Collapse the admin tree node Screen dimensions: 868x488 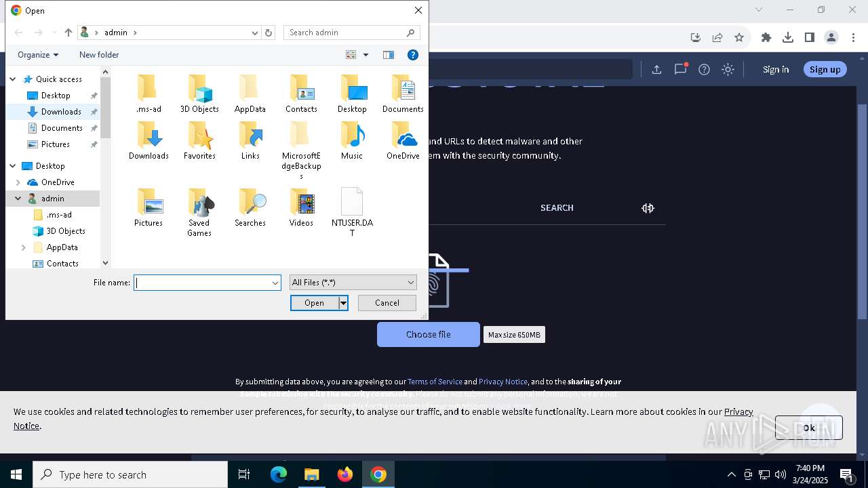pyautogui.click(x=18, y=199)
